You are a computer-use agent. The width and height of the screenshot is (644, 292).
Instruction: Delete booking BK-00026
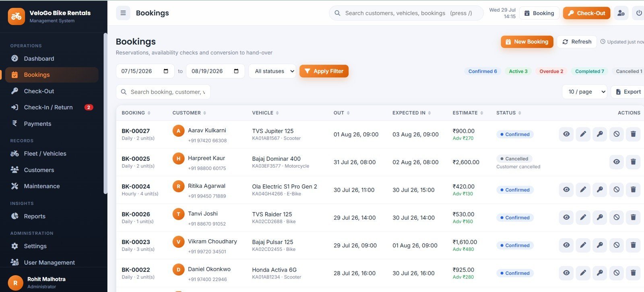[x=633, y=217]
